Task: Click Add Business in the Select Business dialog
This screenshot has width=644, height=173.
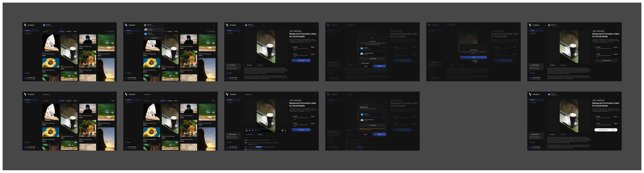Action: [372, 125]
